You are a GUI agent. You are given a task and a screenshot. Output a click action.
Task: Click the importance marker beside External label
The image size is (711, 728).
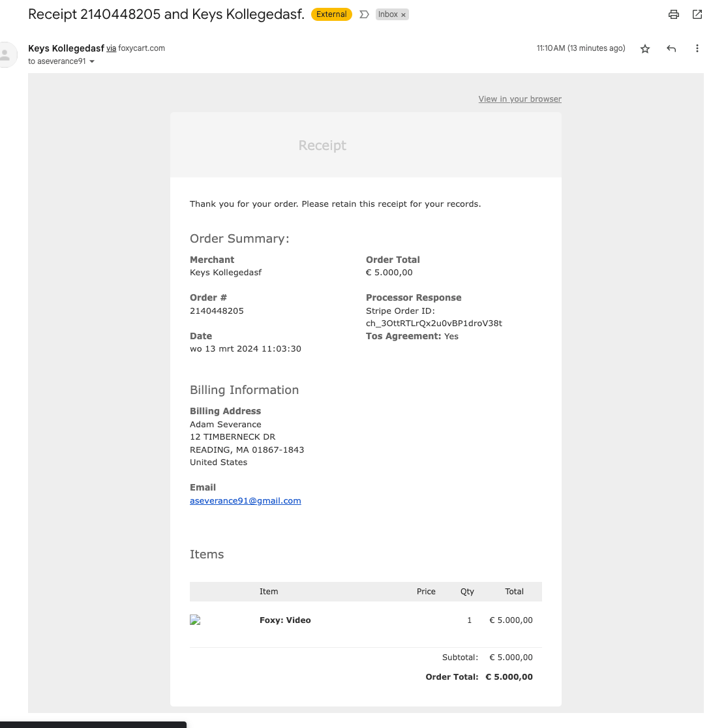coord(365,14)
